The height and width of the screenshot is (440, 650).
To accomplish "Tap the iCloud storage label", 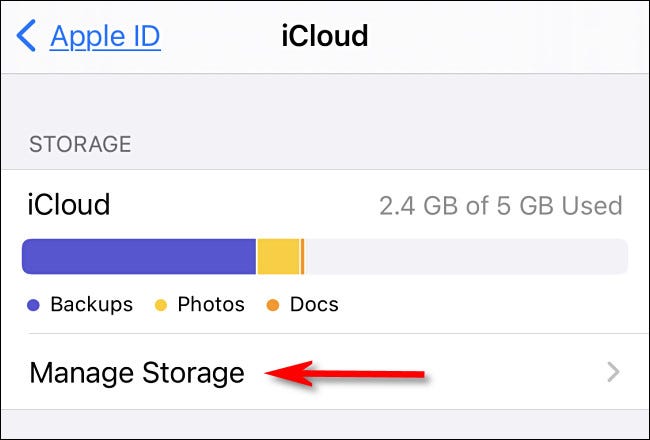I will click(x=70, y=206).
